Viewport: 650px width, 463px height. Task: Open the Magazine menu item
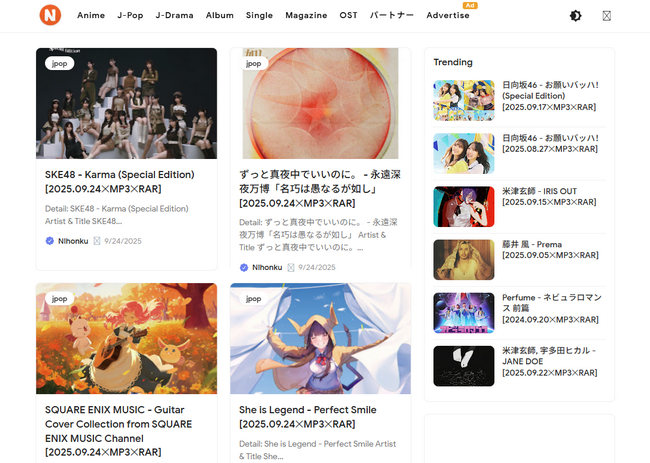tap(306, 15)
